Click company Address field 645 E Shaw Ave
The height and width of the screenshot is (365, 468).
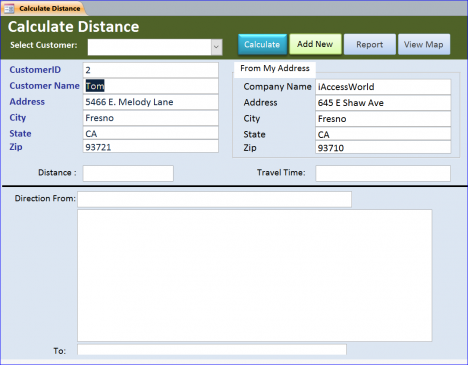pos(383,103)
